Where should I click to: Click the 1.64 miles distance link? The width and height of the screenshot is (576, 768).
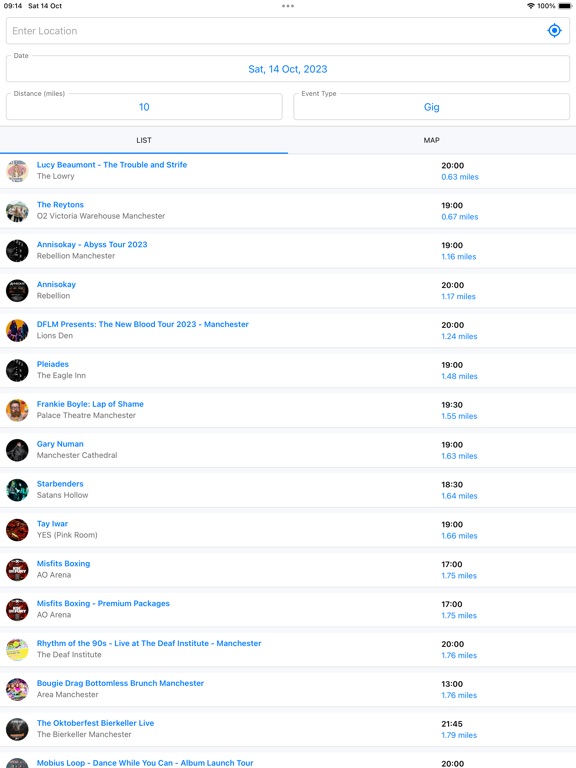pyautogui.click(x=459, y=496)
